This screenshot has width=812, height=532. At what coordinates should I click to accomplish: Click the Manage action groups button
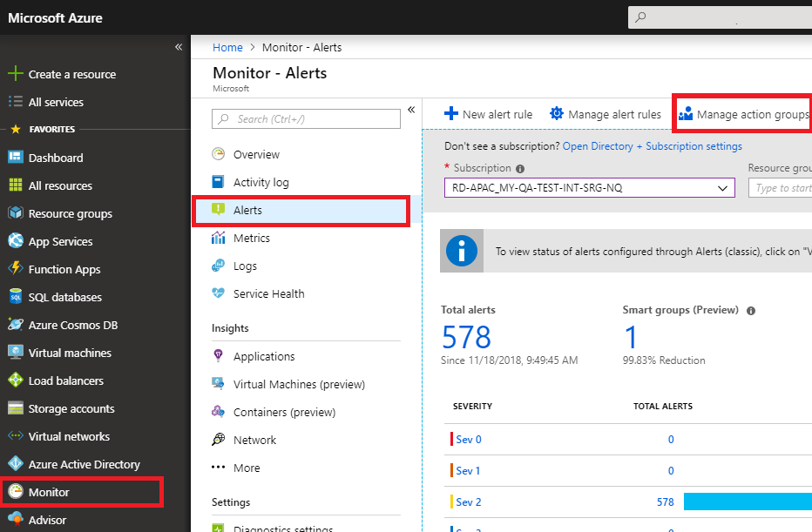741,113
